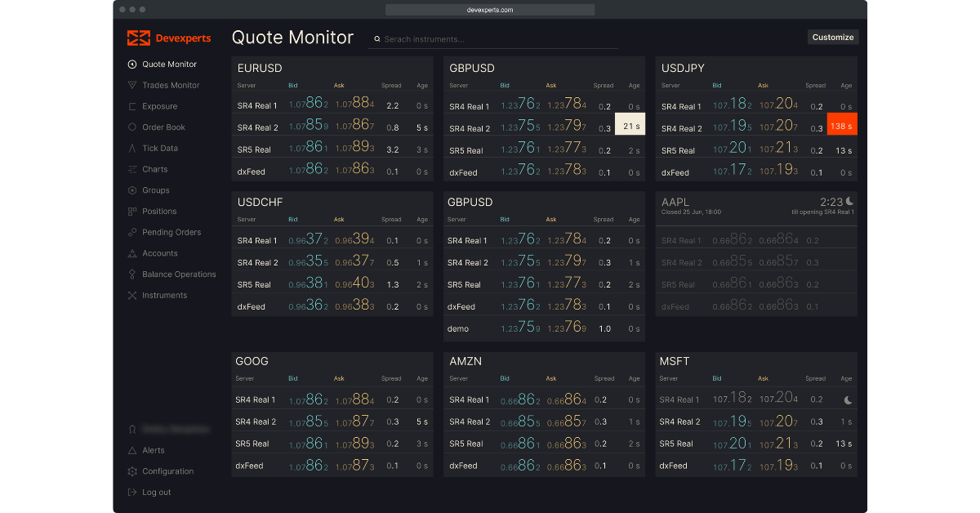This screenshot has height=513, width=980.
Task: Open Alerts using the triangle icon
Action: coord(132,450)
